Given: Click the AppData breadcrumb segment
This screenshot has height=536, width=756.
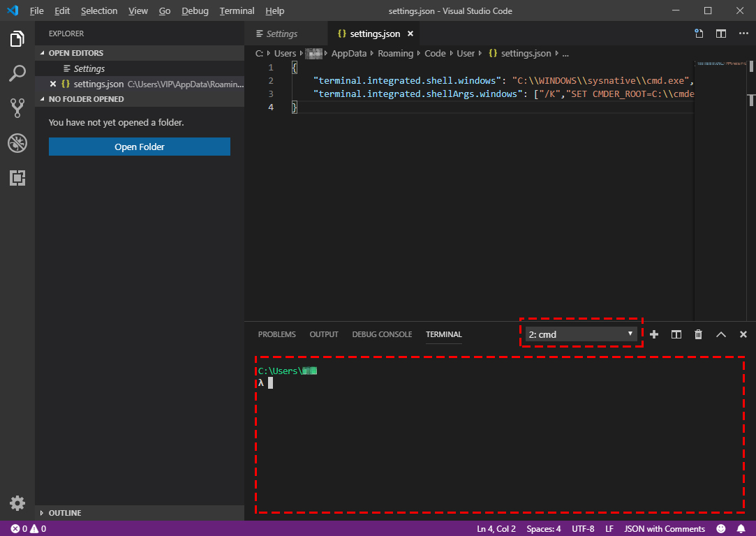Looking at the screenshot, I should (348, 54).
